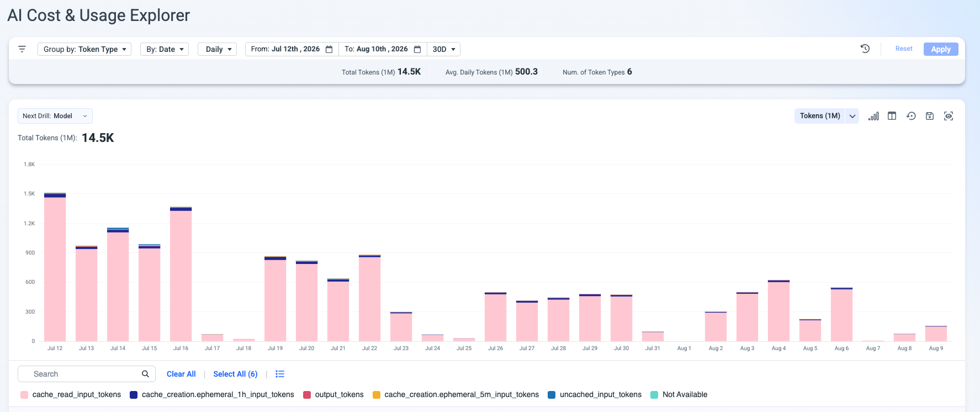This screenshot has width=980, height=412.
Task: Open the list view icon beside Select All
Action: [280, 374]
